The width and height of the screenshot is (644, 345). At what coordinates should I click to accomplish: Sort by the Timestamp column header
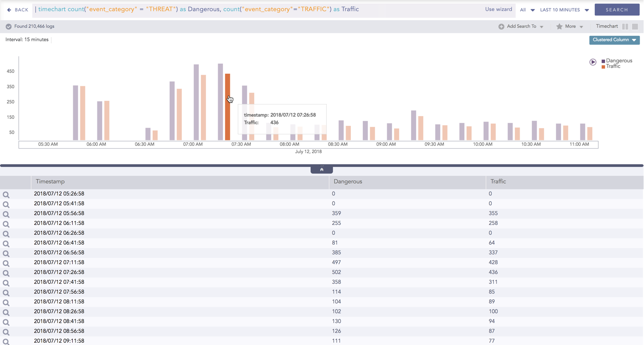(x=50, y=182)
